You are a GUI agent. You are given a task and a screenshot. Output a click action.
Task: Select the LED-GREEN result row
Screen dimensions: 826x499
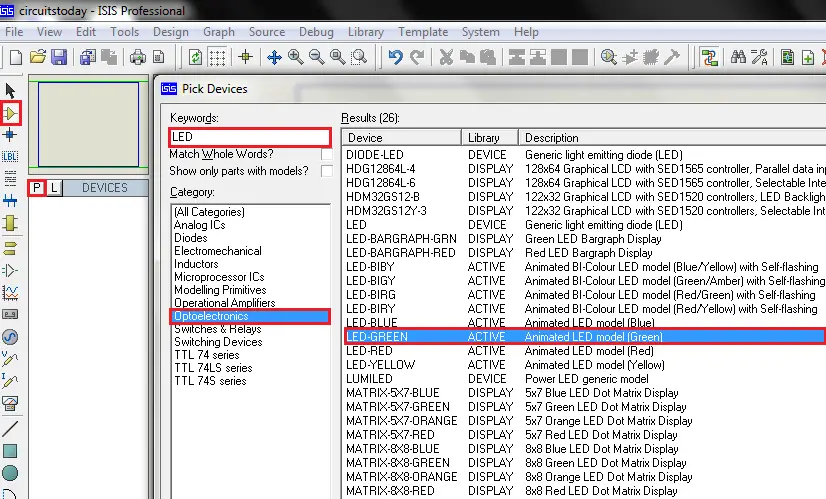[x=585, y=337]
